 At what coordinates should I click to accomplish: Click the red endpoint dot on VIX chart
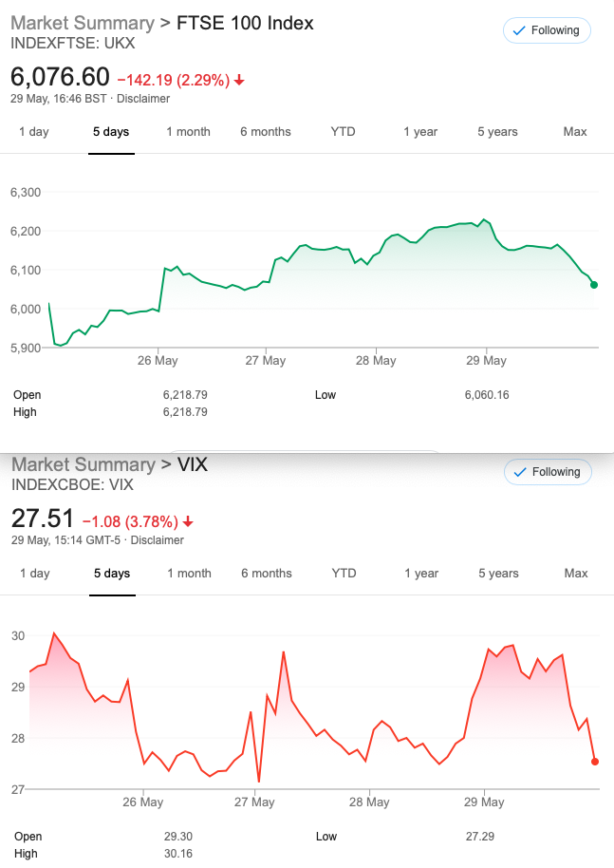coord(595,762)
